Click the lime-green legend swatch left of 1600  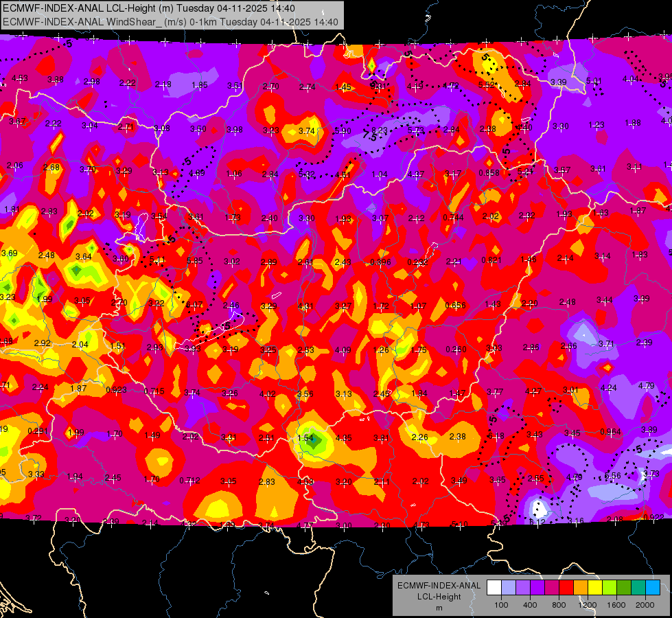(610, 588)
